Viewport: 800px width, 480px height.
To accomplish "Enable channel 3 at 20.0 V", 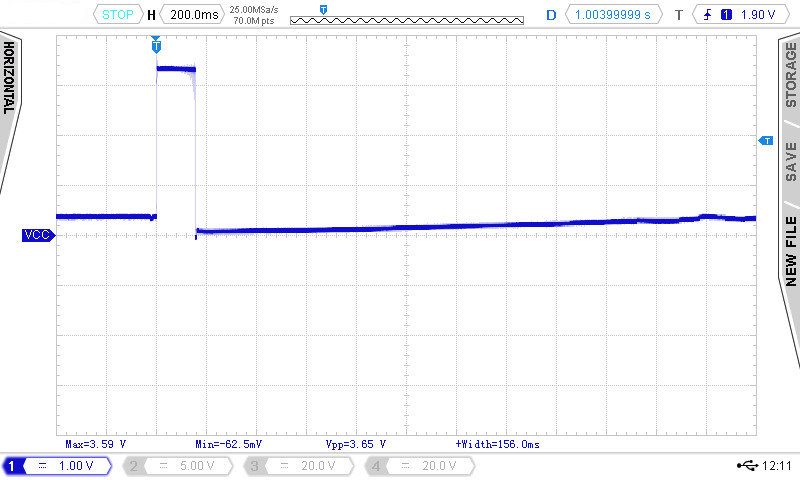I will pos(299,466).
